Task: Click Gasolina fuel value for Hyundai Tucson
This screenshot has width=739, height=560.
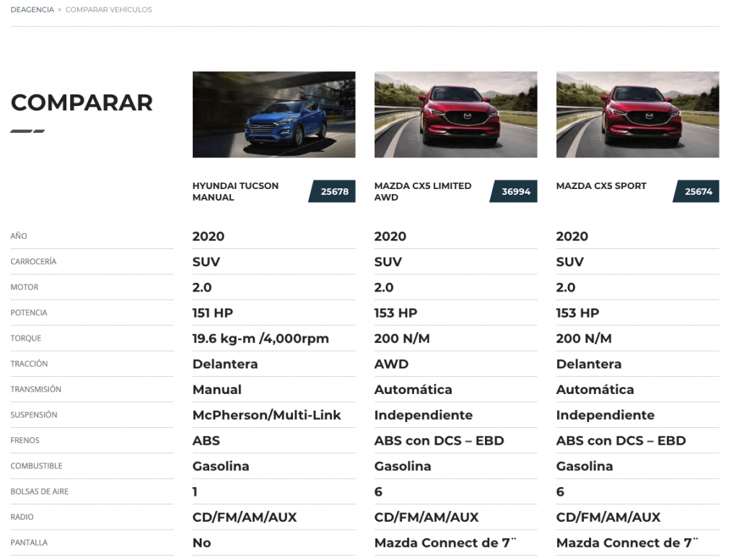Action: [x=221, y=466]
